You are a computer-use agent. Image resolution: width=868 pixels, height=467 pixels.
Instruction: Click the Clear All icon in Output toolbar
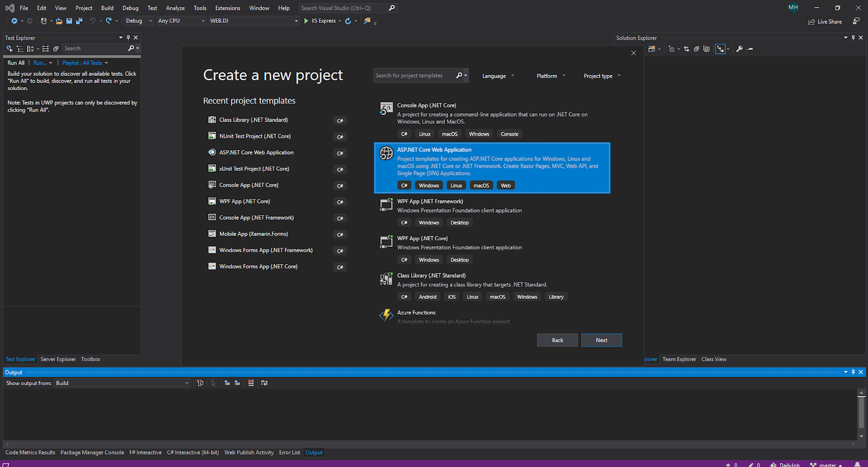point(251,383)
